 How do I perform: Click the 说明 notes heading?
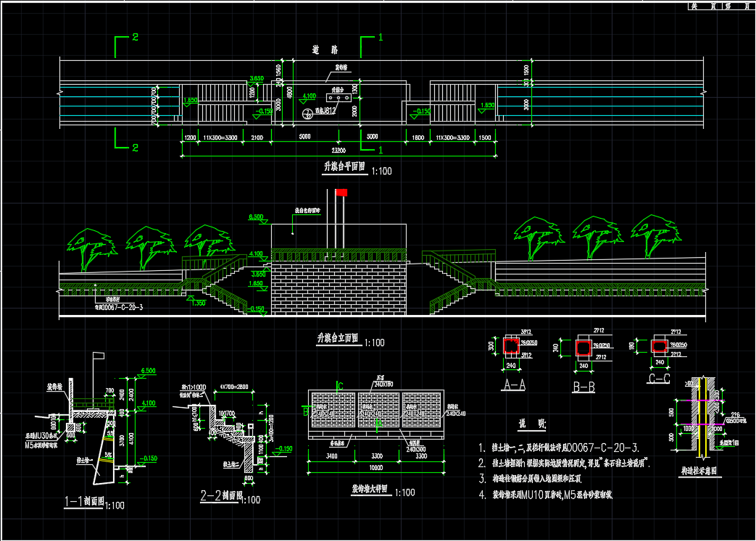click(x=532, y=424)
